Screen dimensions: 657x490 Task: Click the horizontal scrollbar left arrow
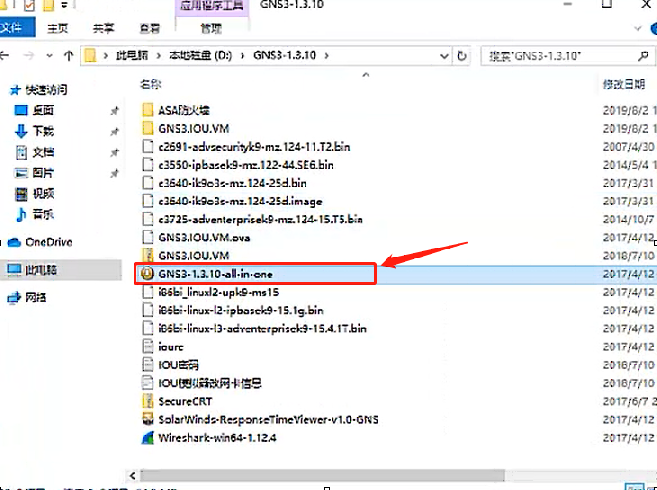click(x=133, y=476)
